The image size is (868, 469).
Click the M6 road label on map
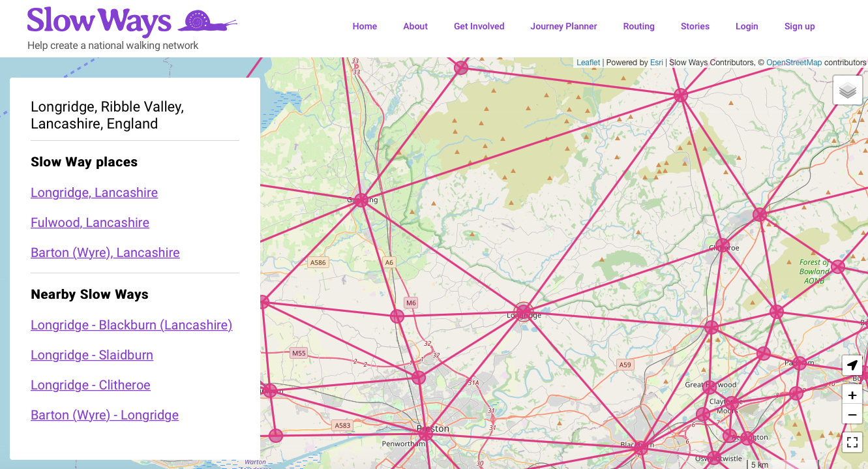[x=411, y=303]
